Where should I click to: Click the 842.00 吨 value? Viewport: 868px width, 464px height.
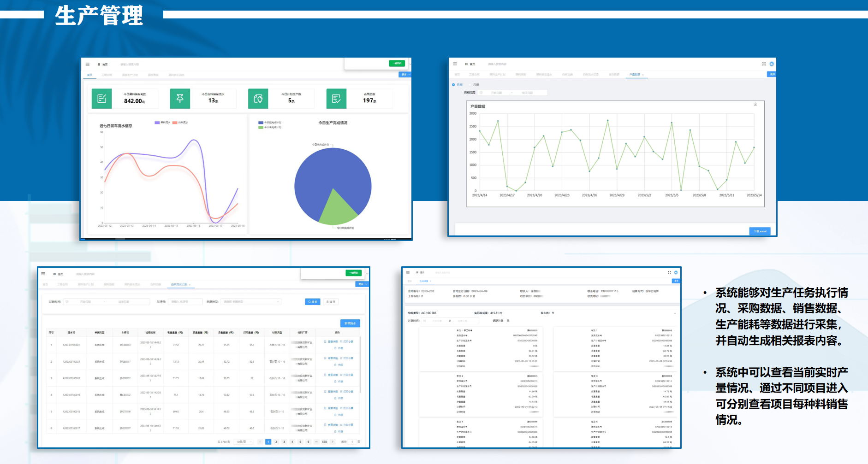(x=134, y=101)
